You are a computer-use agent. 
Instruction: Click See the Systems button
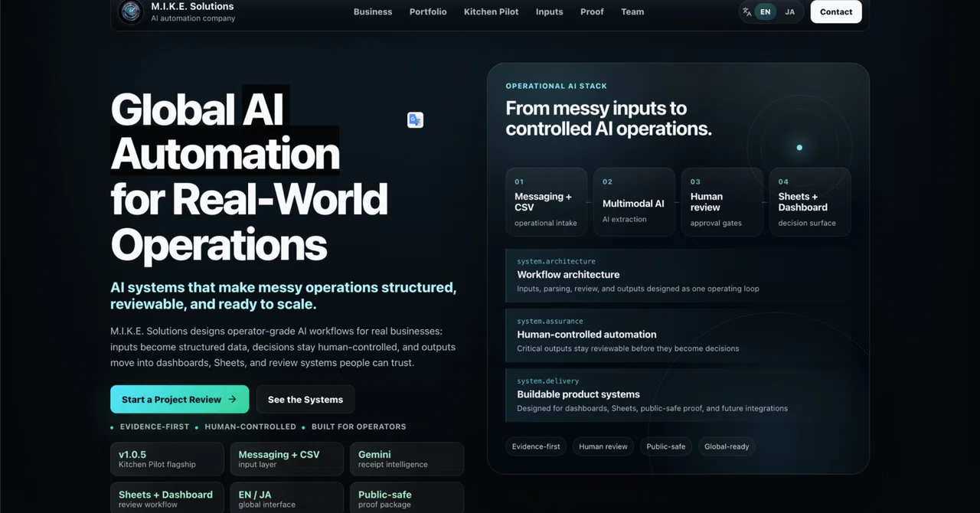click(x=305, y=400)
